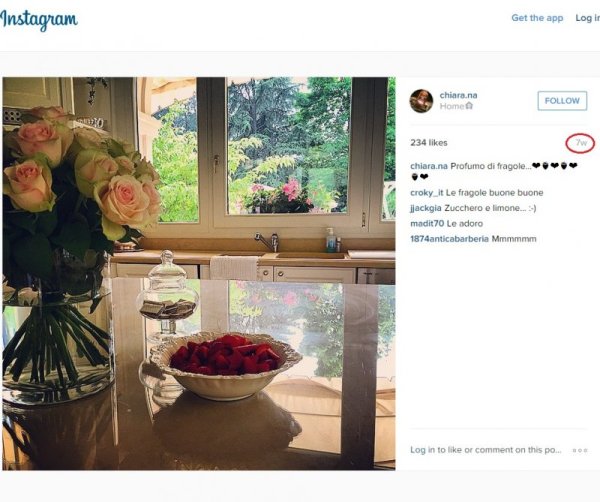
Task: Open the chiara.na profile avatar
Action: 421,101
